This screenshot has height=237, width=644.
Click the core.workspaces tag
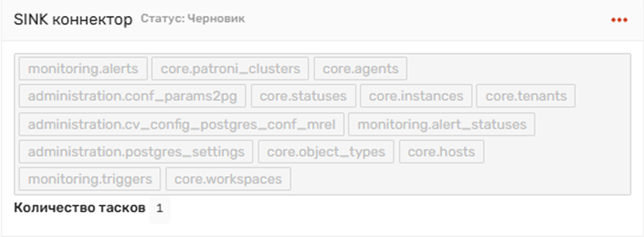[228, 179]
